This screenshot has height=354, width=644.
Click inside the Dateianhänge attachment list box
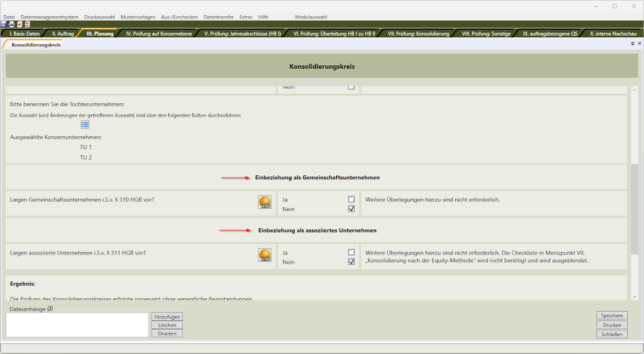point(77,324)
